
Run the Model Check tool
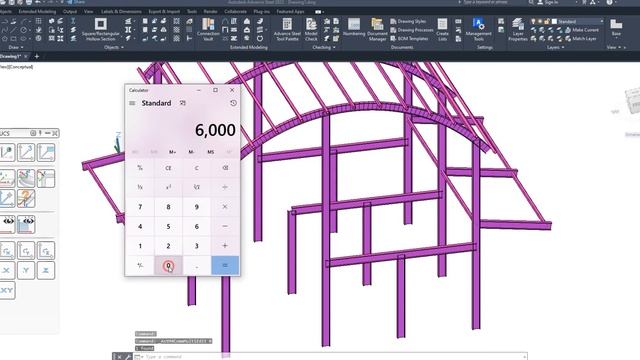click(x=311, y=29)
